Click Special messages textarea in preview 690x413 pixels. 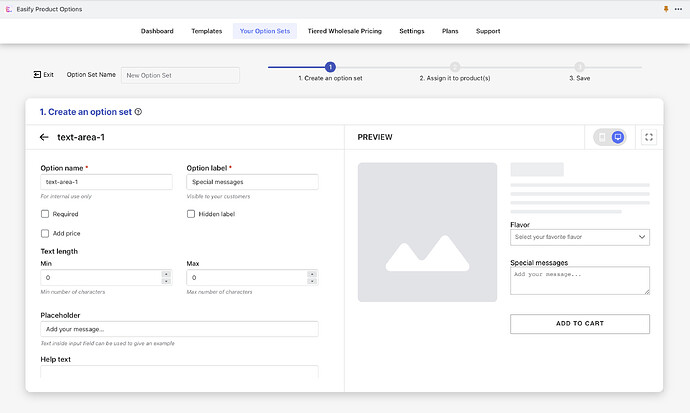tap(580, 281)
